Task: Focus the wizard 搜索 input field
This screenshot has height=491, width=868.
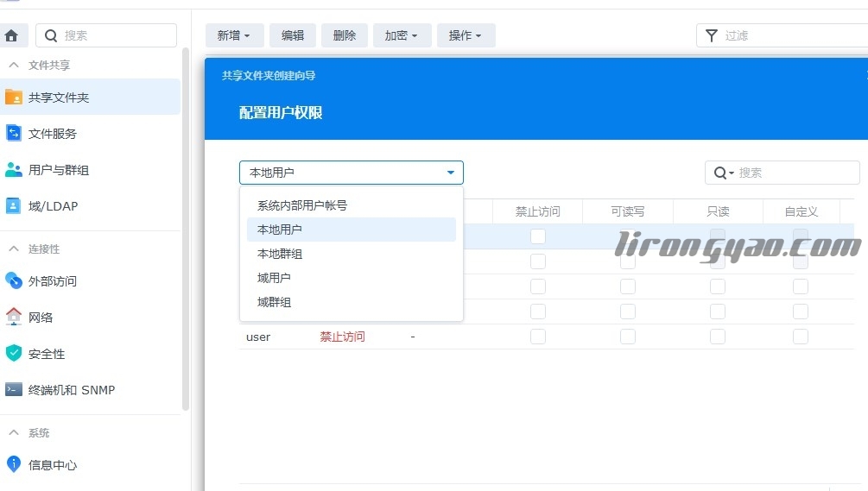Action: click(x=782, y=173)
